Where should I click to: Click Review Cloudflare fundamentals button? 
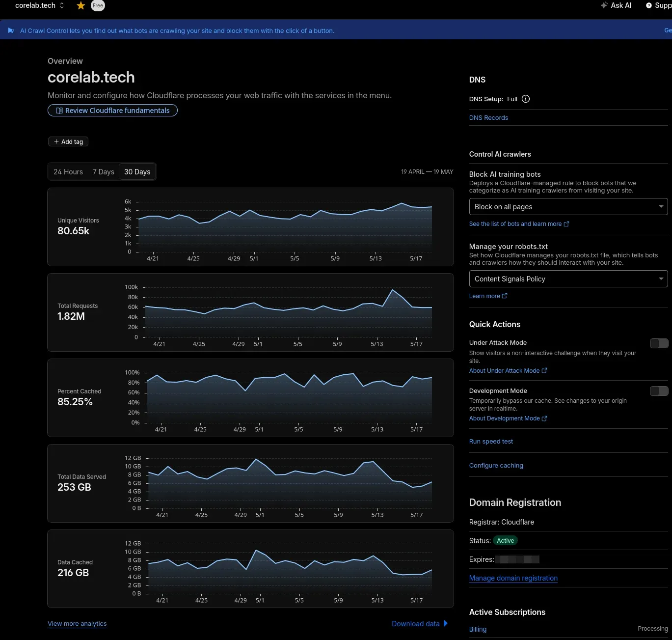pos(112,111)
